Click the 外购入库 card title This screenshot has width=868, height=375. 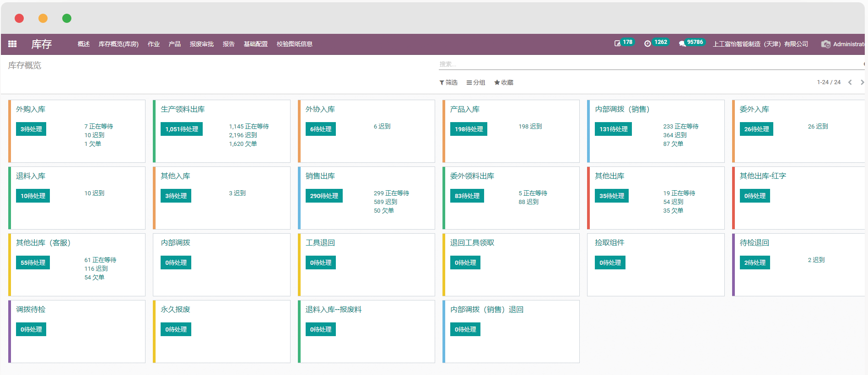coord(31,109)
